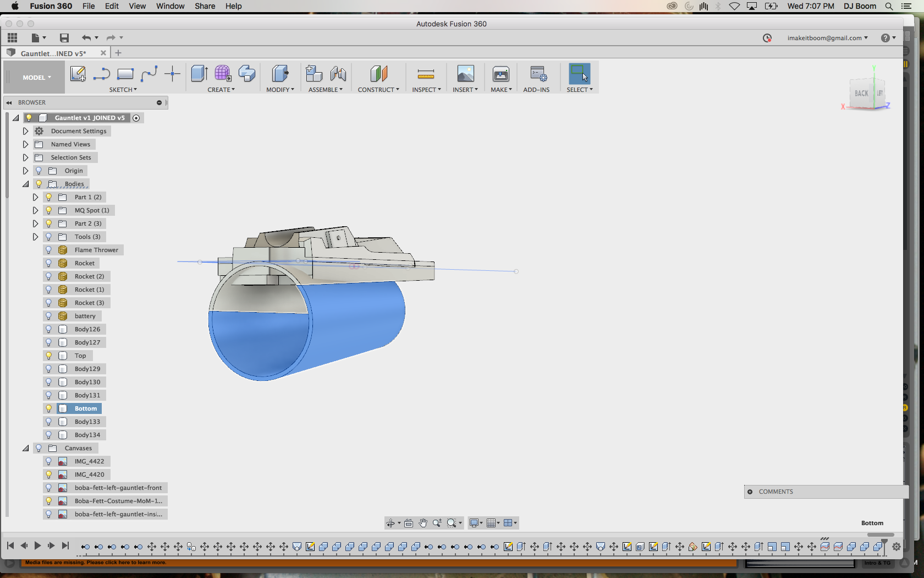Open the Create Sketch tool
The width and height of the screenshot is (924, 578).
tap(78, 74)
